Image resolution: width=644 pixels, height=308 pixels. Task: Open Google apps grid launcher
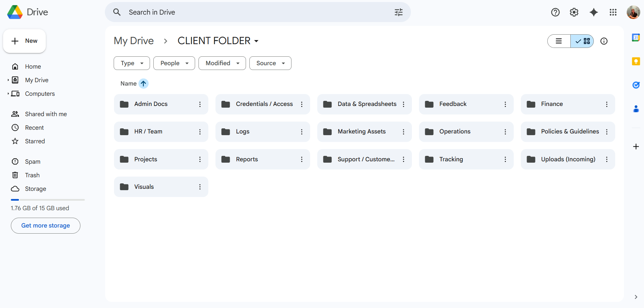613,12
